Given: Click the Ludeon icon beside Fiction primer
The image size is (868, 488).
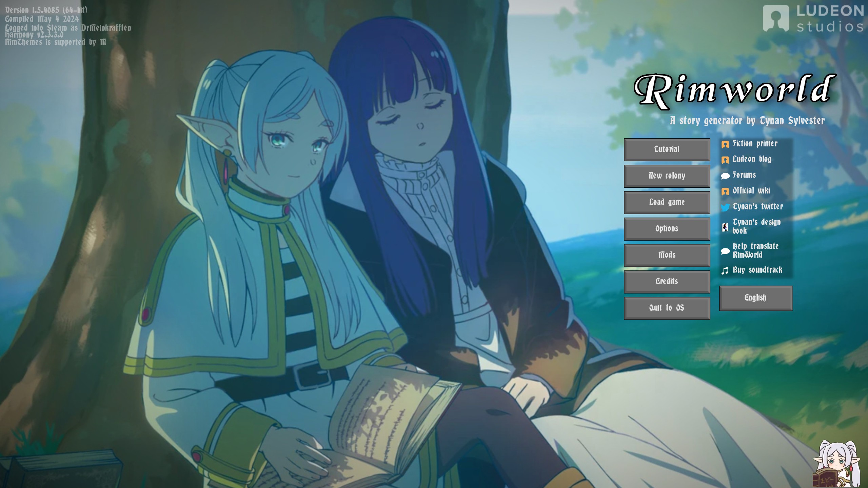Looking at the screenshot, I should 725,144.
